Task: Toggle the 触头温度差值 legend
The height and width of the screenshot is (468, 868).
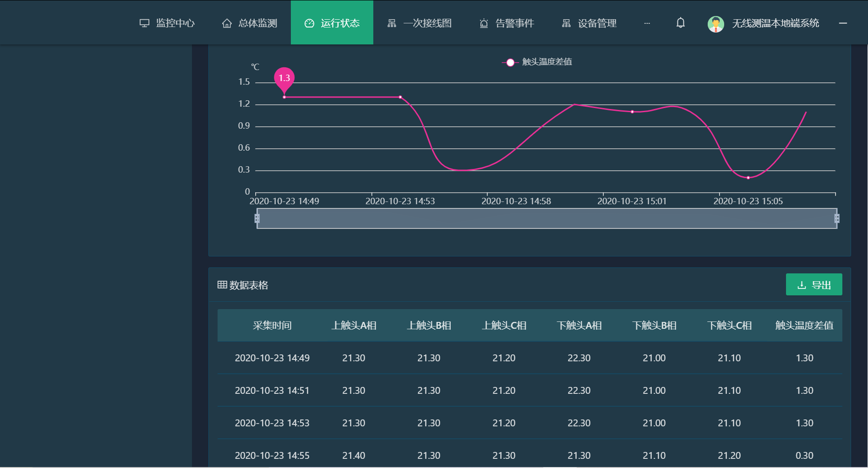Action: [537, 62]
